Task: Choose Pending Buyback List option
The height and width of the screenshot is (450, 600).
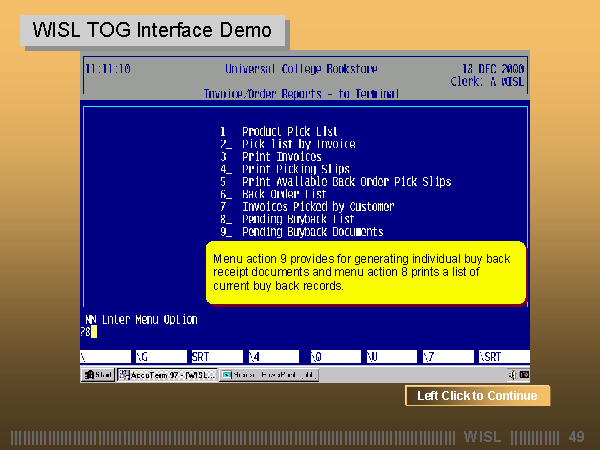Action: click(x=298, y=219)
